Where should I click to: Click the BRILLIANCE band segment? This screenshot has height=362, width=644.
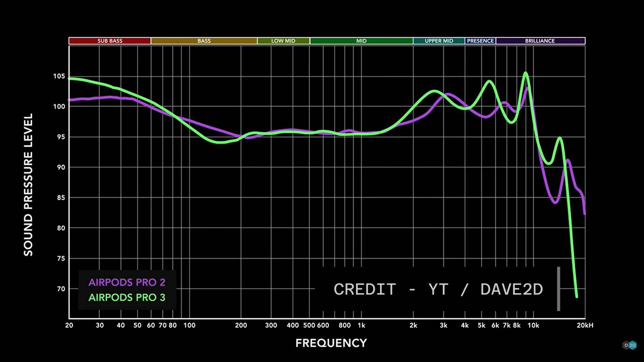540,41
